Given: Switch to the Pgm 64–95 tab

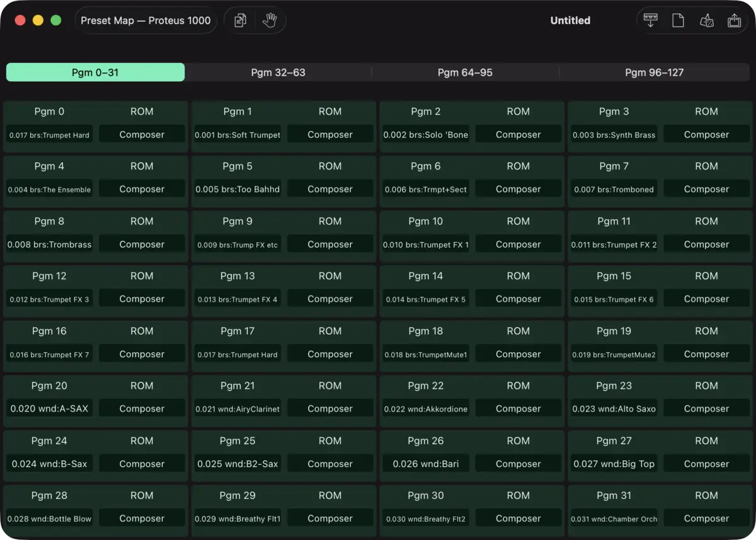Looking at the screenshot, I should pos(465,72).
